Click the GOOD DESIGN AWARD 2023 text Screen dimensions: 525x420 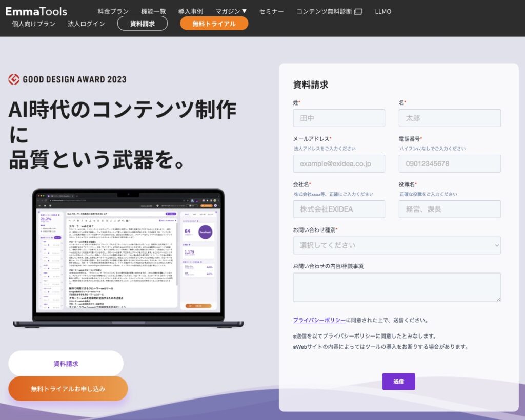[x=74, y=79]
